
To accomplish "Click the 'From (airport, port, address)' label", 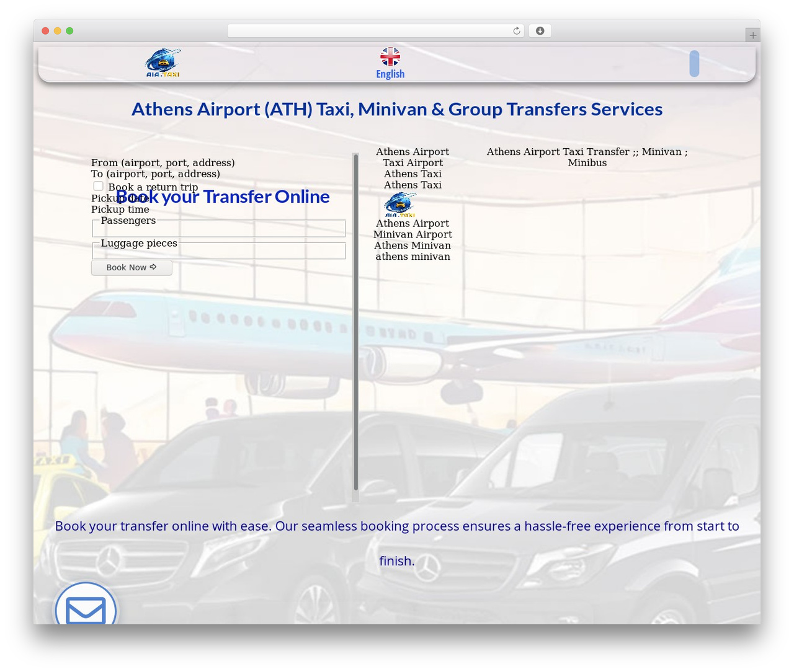I will pyautogui.click(x=163, y=163).
